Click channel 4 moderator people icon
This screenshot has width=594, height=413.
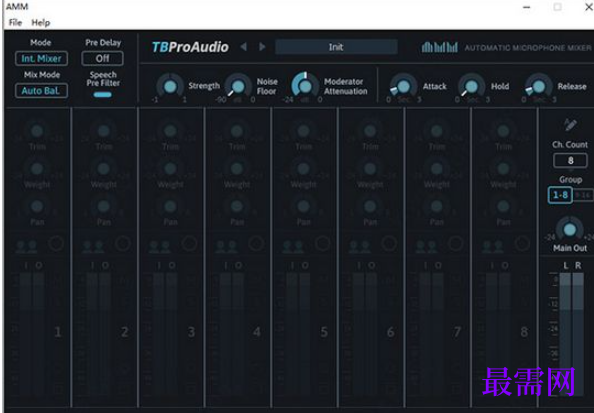click(226, 246)
